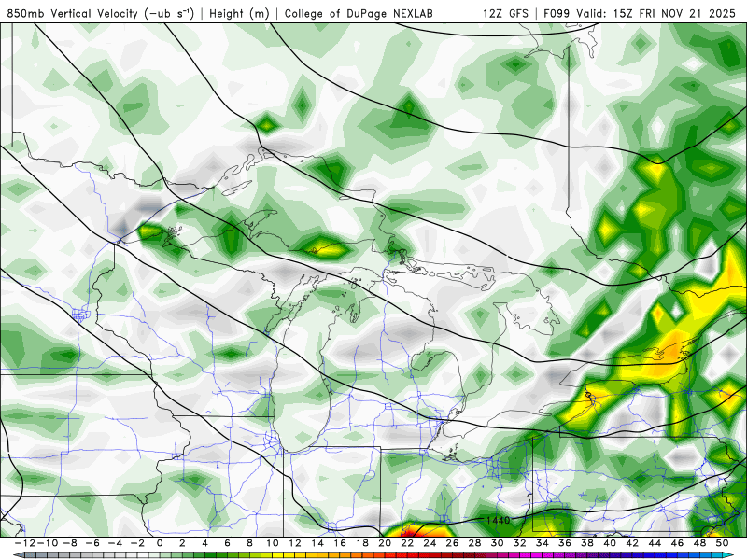Click the "-8" color scale value
Viewport: 747px width, 560px height.
click(x=70, y=543)
